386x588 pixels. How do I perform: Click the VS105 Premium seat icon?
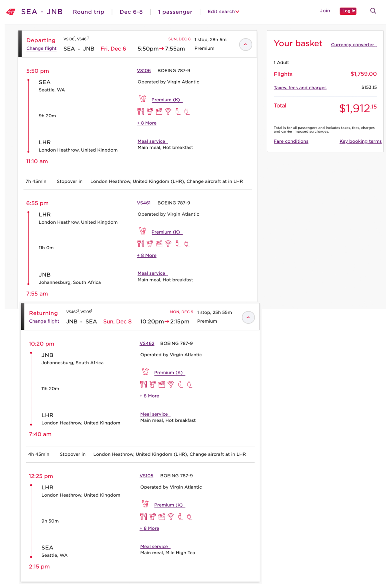pyautogui.click(x=145, y=503)
